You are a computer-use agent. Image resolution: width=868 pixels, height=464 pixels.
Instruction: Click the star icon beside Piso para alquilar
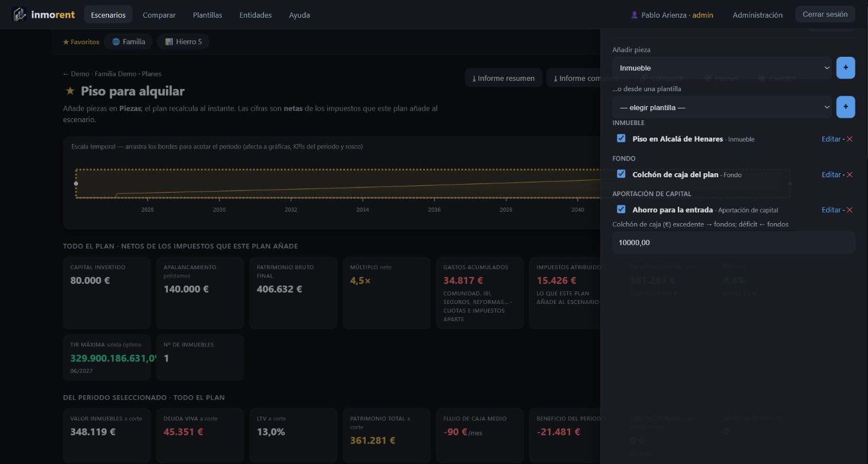(x=70, y=91)
